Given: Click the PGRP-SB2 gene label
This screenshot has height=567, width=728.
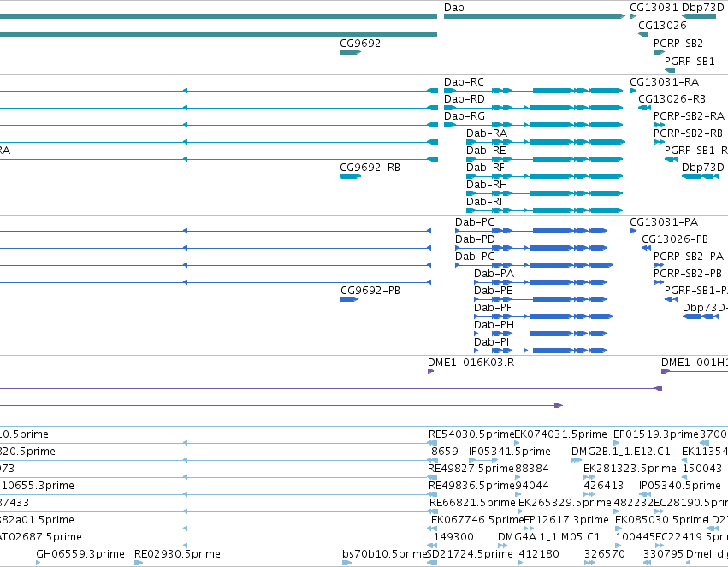Looking at the screenshot, I should click(x=678, y=43).
